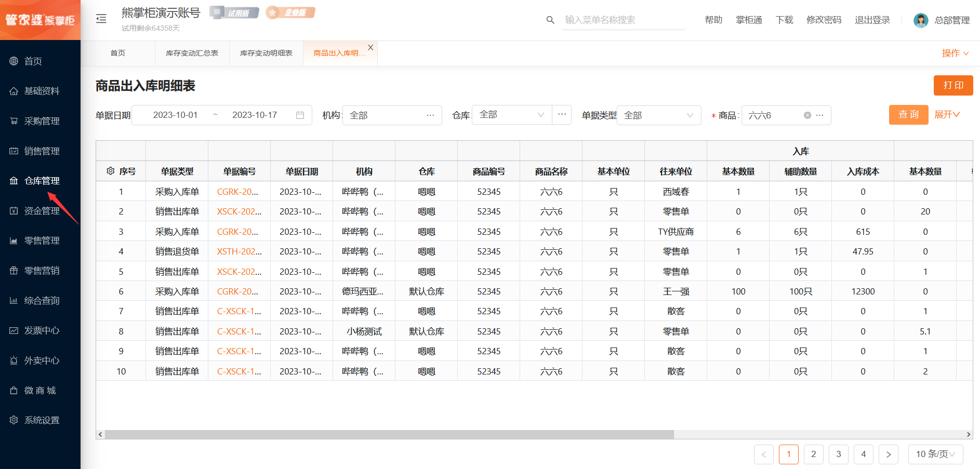This screenshot has width=980, height=469.
Task: Click the horizontal scrollbar of the table
Action: (x=389, y=435)
